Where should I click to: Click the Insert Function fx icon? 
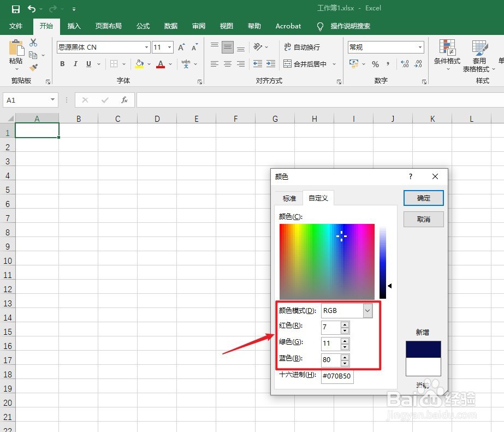tap(124, 100)
